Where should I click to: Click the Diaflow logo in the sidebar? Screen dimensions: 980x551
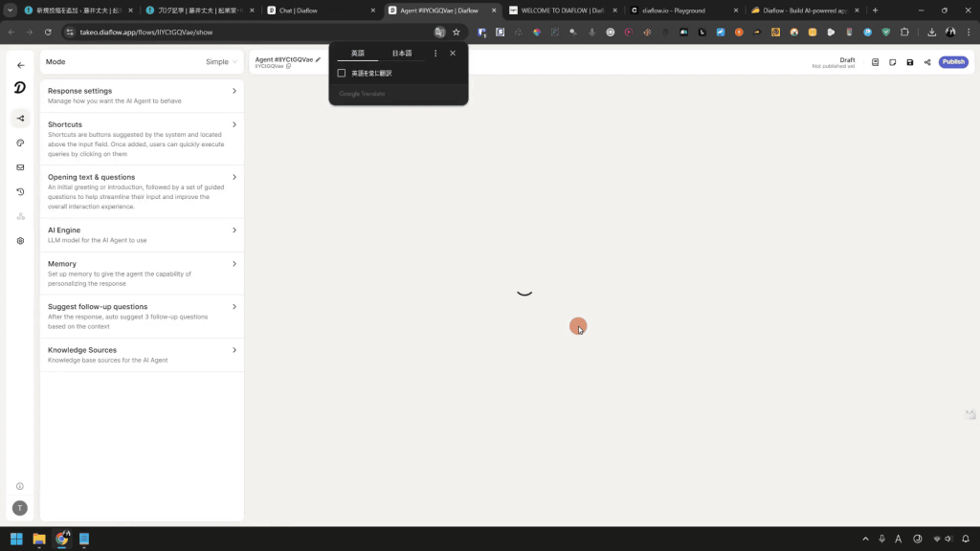click(x=20, y=88)
